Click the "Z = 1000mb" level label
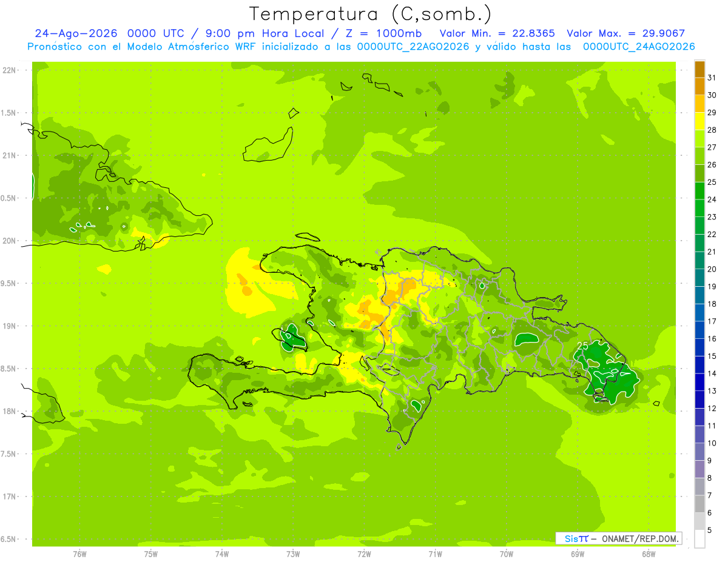 [x=383, y=33]
